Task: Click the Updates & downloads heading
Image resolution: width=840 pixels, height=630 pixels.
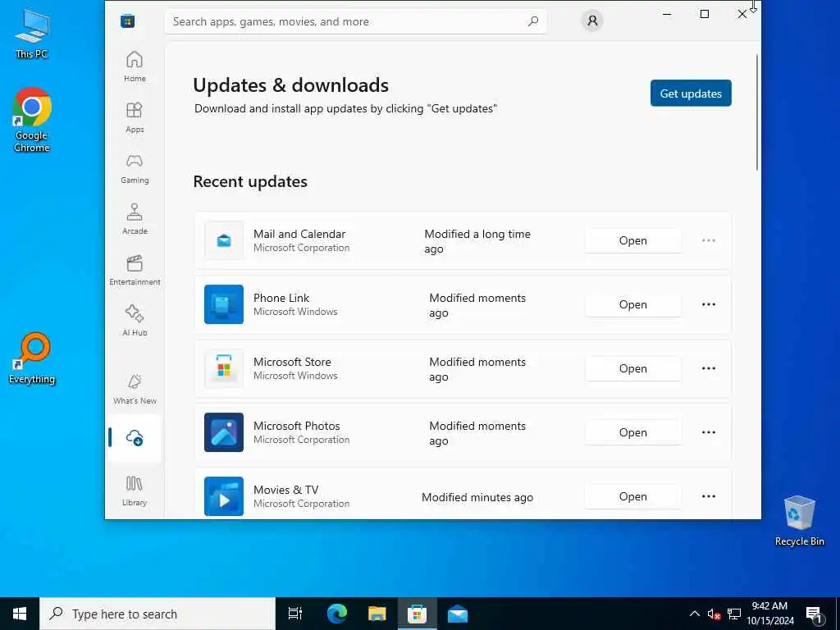Action: point(291,85)
